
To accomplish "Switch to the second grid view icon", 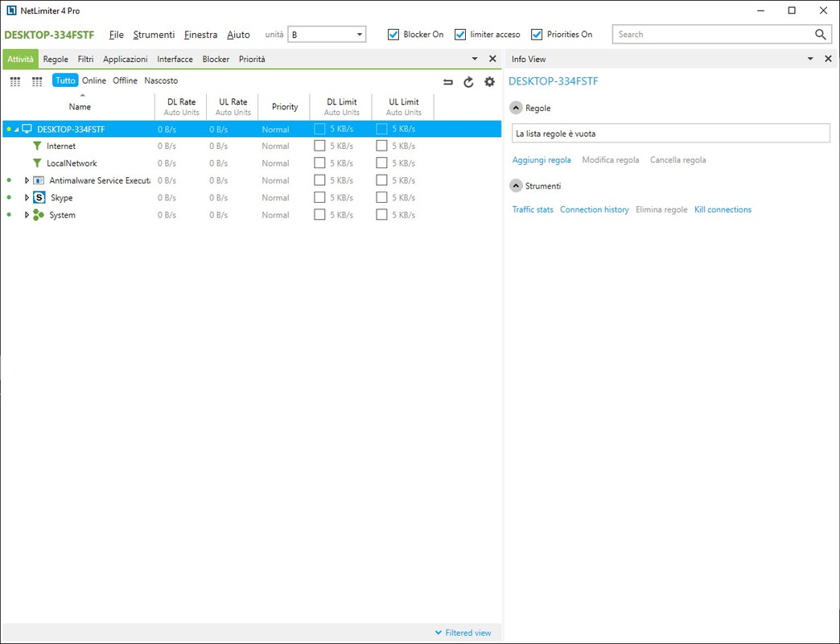I will [37, 81].
